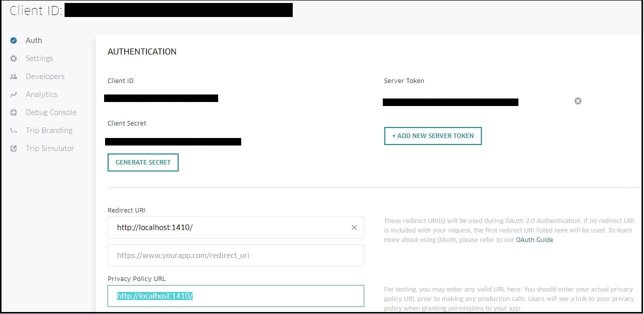Open the OAuth Guide link
Image resolution: width=644 pixels, height=314 pixels.
pyautogui.click(x=534, y=240)
